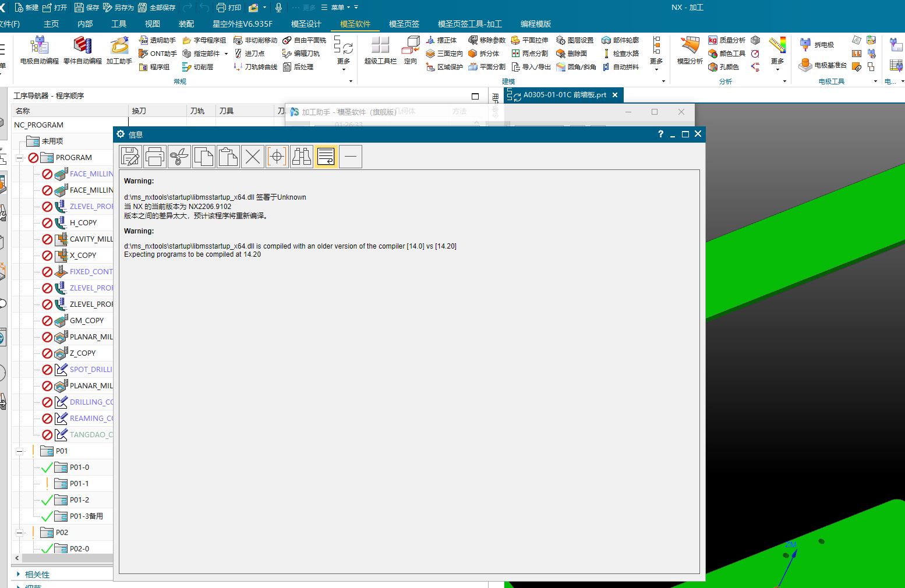905x588 pixels.
Task: Click the Save As icon in 信息 window
Action: click(130, 157)
